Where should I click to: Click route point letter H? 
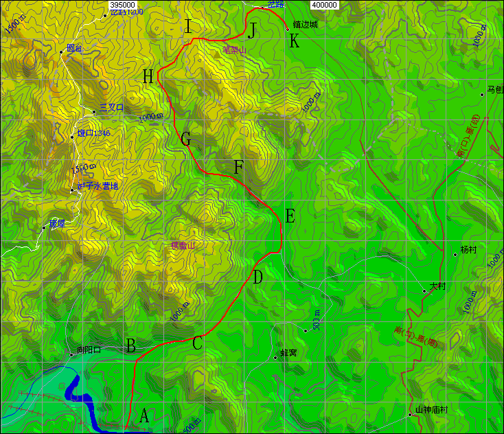148,77
